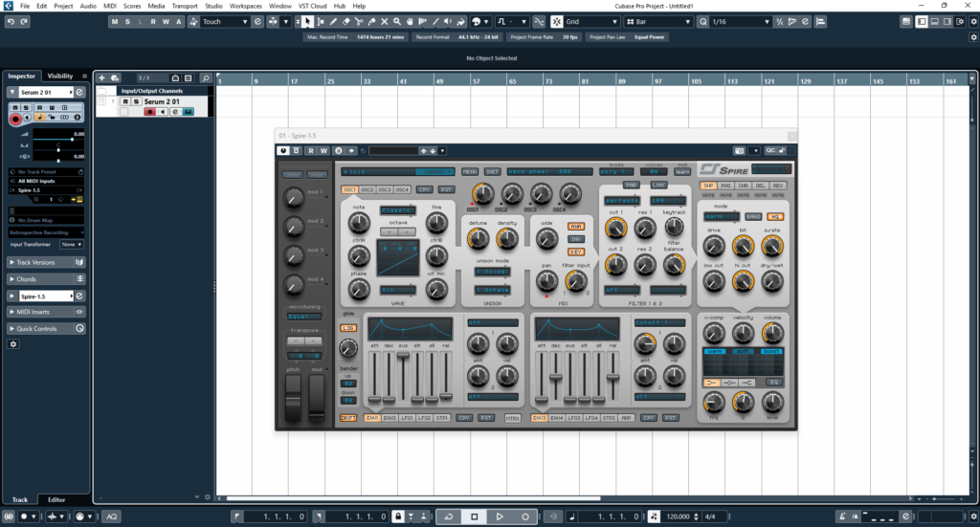Click the Redo arrow icon
This screenshot has width=980, height=527.
(24, 21)
